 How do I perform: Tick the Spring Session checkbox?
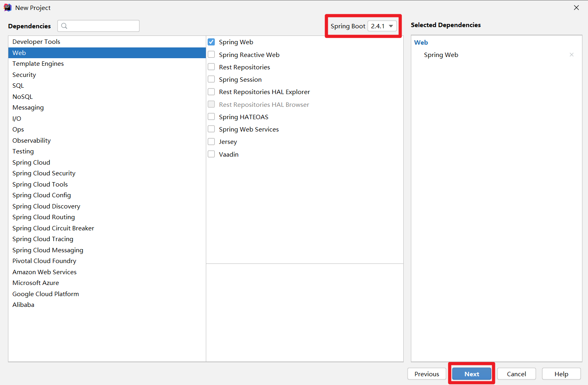click(x=211, y=79)
